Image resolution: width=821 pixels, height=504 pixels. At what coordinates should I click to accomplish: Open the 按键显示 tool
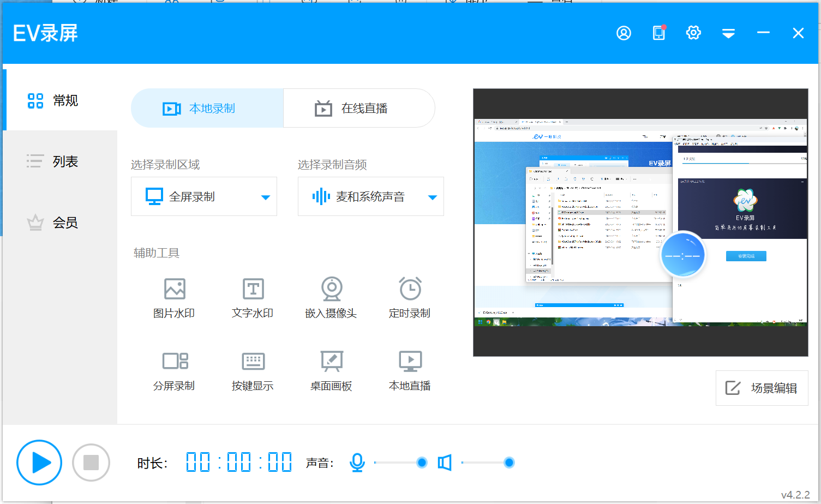click(x=253, y=371)
